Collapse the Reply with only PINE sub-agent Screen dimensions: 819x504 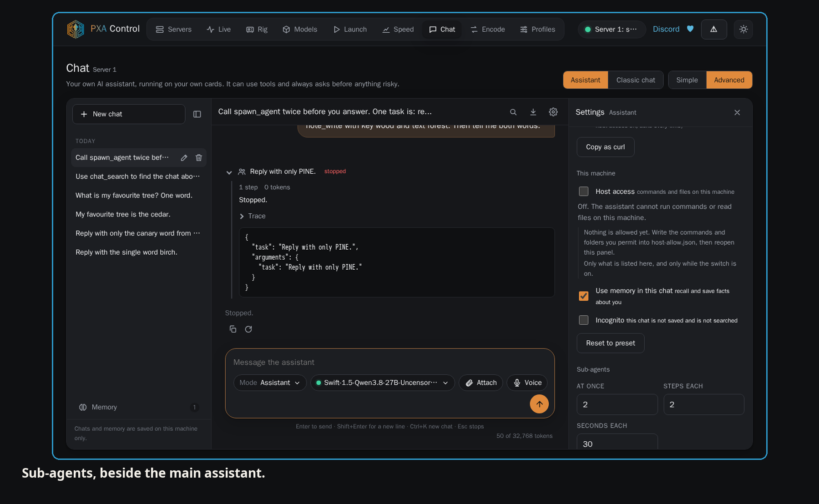[x=229, y=172]
